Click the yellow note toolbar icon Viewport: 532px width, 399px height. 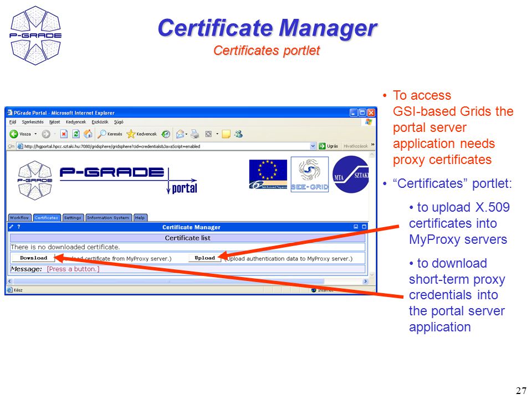pyautogui.click(x=226, y=134)
